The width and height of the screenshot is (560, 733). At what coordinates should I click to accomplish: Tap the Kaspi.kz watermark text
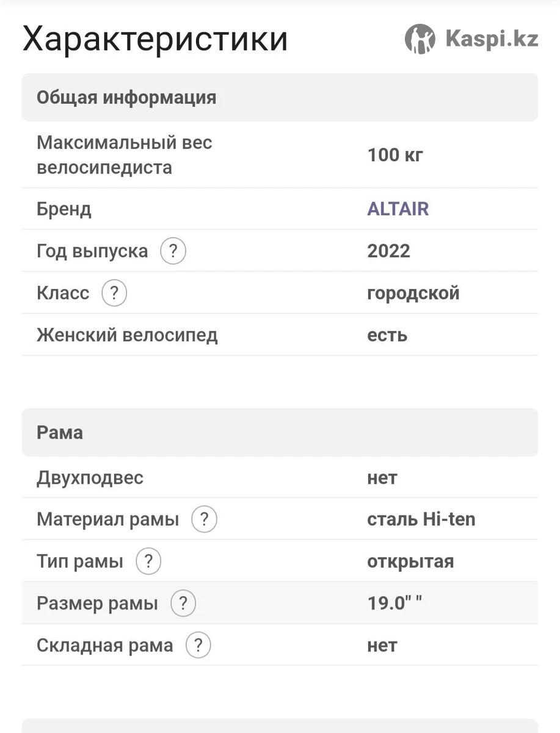point(492,39)
